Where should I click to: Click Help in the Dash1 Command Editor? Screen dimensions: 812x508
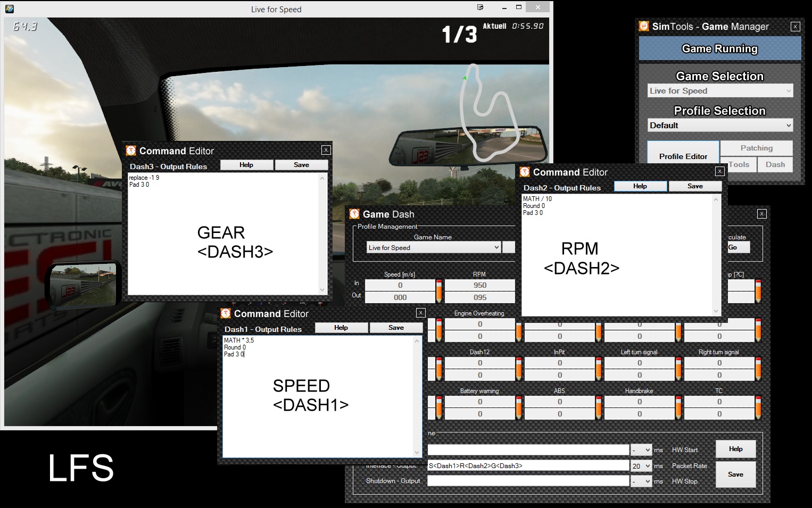(341, 328)
